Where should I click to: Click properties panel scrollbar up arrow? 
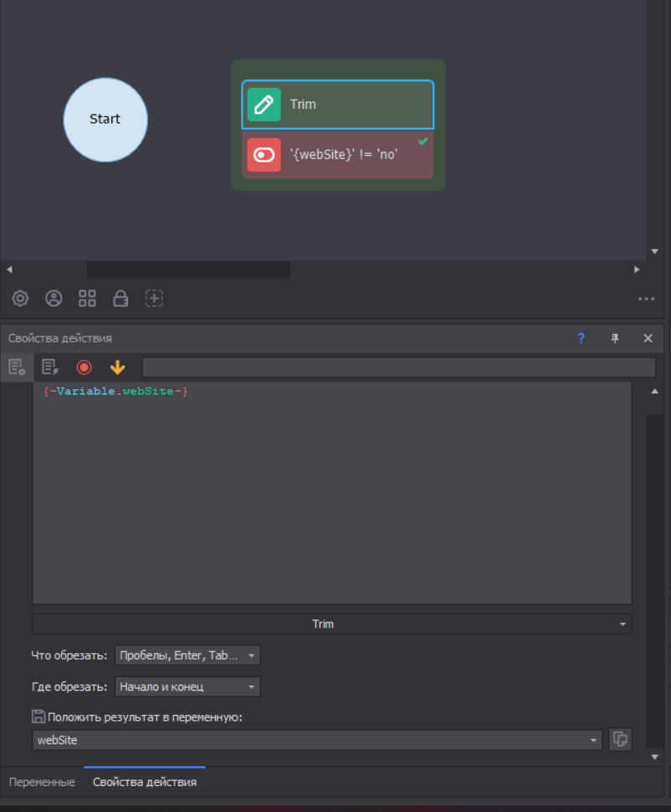point(655,392)
